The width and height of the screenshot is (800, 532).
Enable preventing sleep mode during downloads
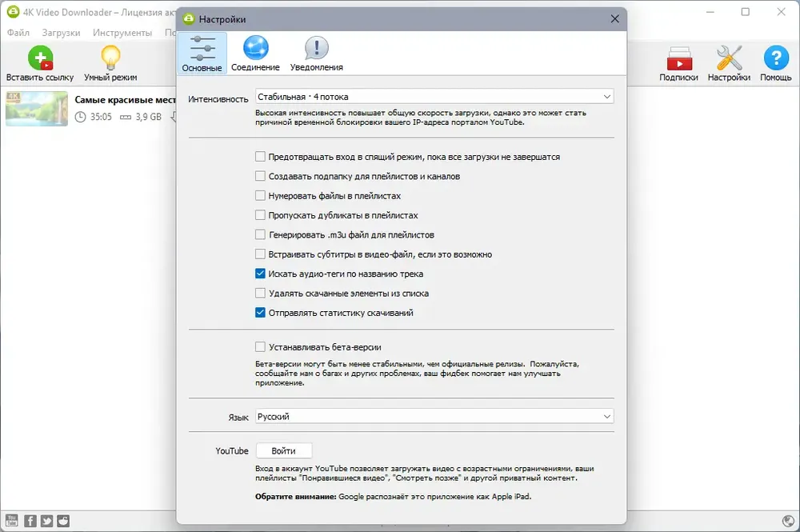tap(260, 157)
